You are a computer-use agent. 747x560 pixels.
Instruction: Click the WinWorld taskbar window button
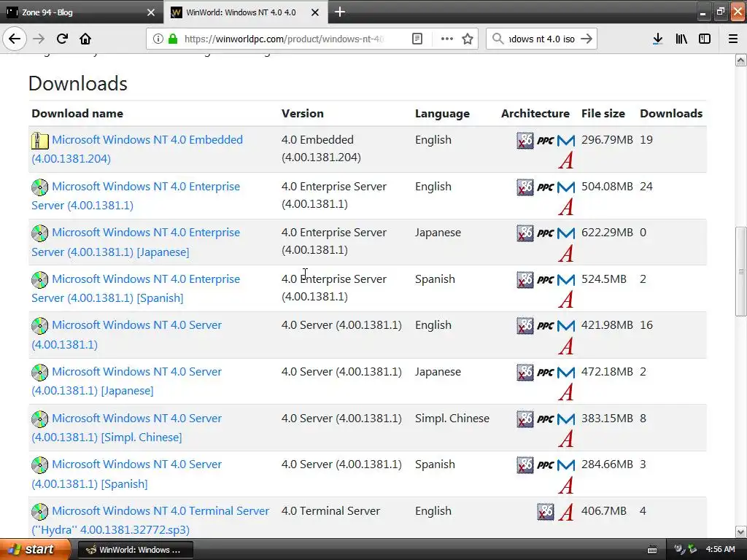(135, 550)
